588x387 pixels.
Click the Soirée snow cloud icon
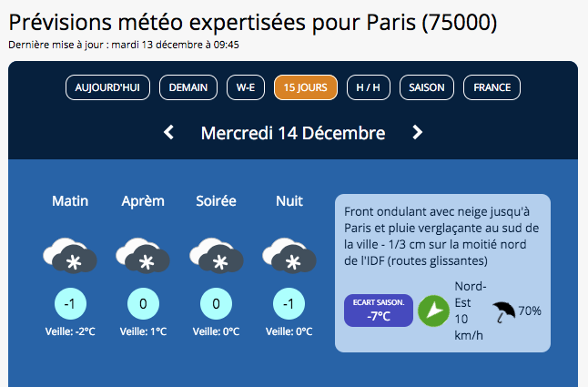(216, 255)
